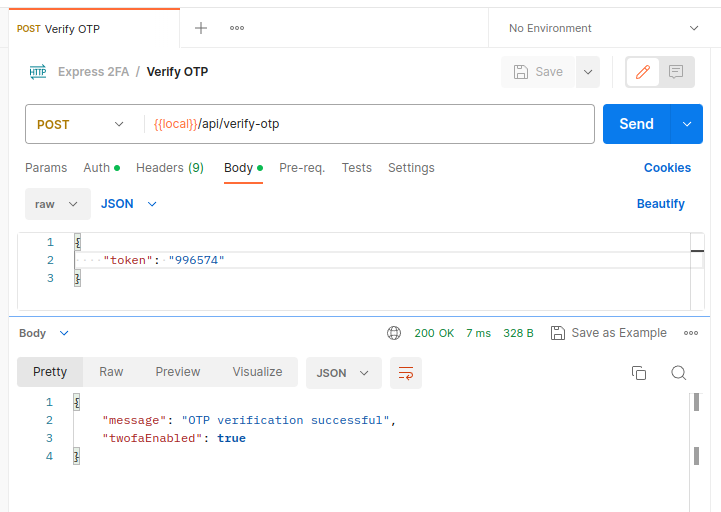The width and height of the screenshot is (721, 512).
Task: Click the Save as Example disk icon
Action: tap(558, 333)
